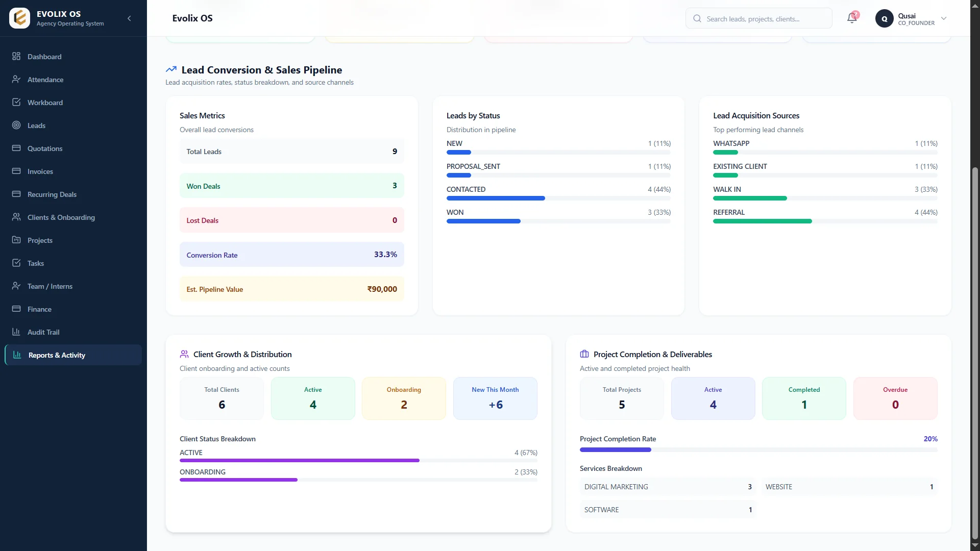
Task: Click the Total Clients card
Action: click(x=222, y=398)
